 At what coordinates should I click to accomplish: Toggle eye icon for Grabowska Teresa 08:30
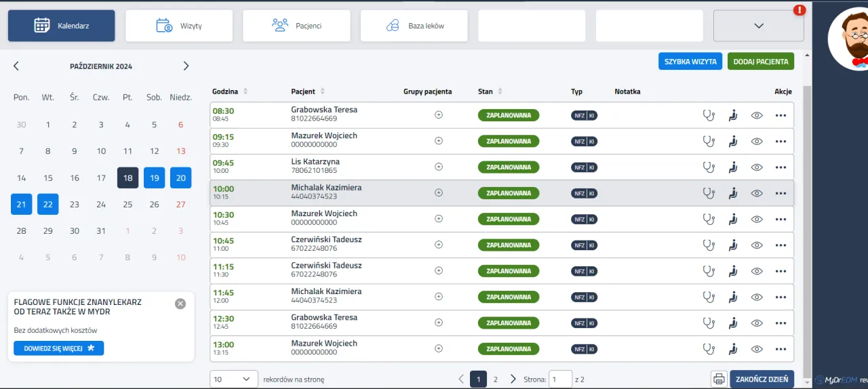coord(757,115)
